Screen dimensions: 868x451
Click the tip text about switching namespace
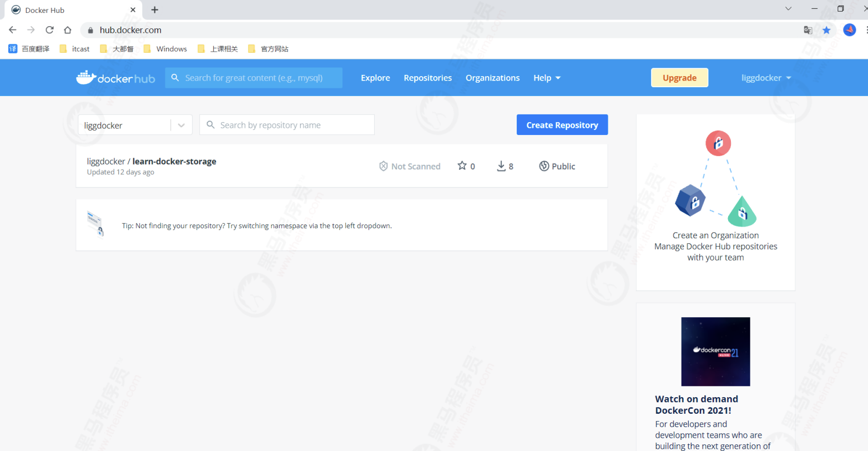(x=257, y=226)
